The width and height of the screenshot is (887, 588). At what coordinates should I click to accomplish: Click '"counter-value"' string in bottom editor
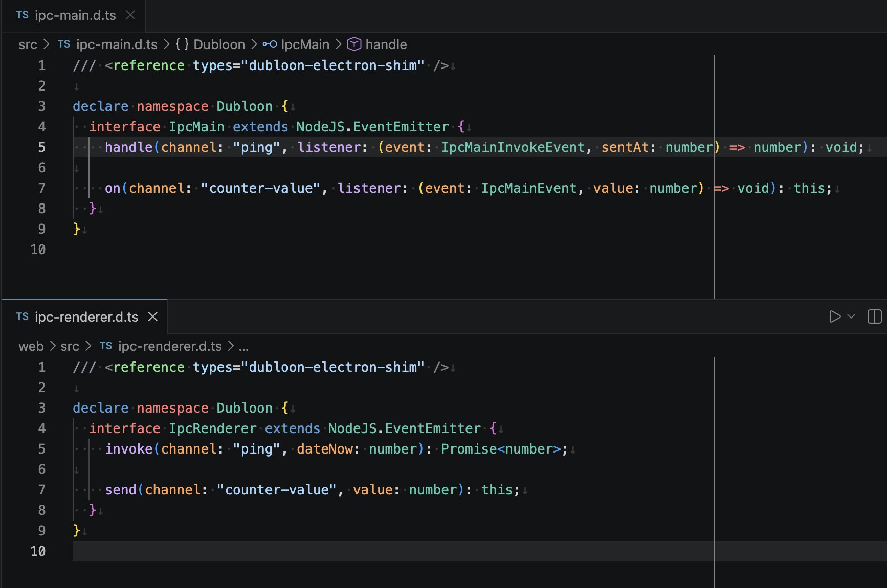(x=276, y=490)
